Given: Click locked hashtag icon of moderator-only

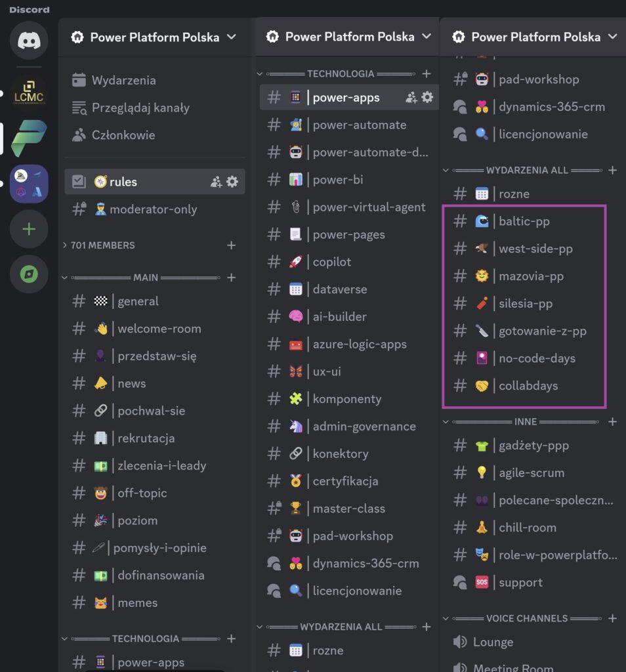Looking at the screenshot, I should [79, 209].
